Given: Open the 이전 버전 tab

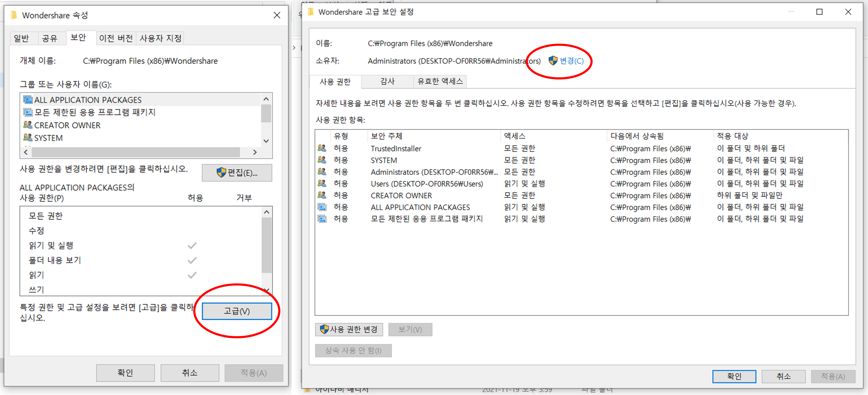Looking at the screenshot, I should (x=116, y=38).
